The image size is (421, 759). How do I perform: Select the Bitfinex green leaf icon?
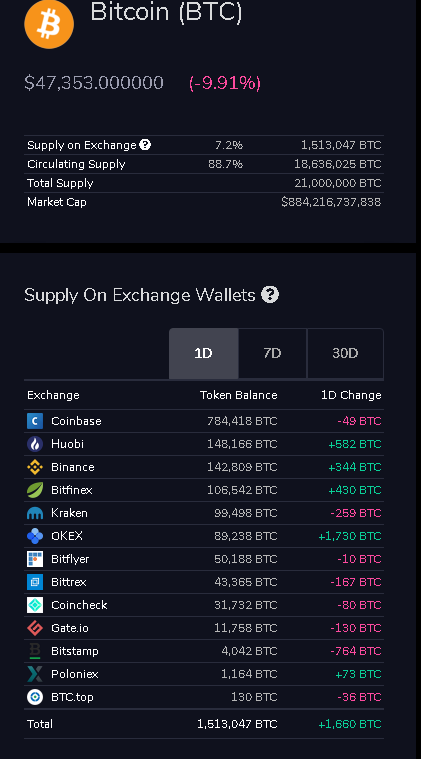(x=35, y=490)
